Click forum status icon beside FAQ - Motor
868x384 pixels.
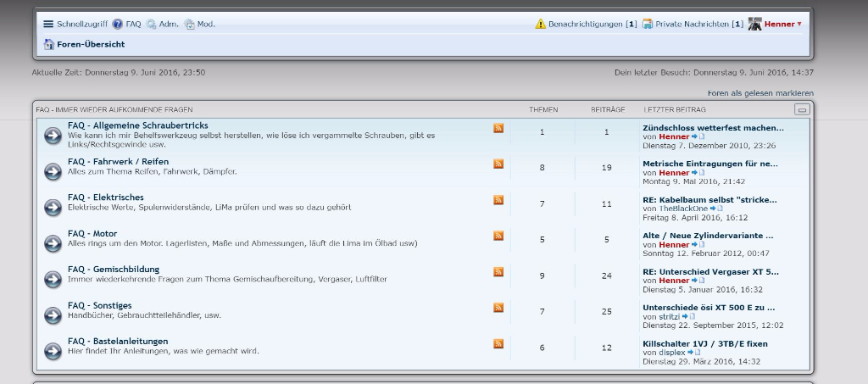coord(53,244)
